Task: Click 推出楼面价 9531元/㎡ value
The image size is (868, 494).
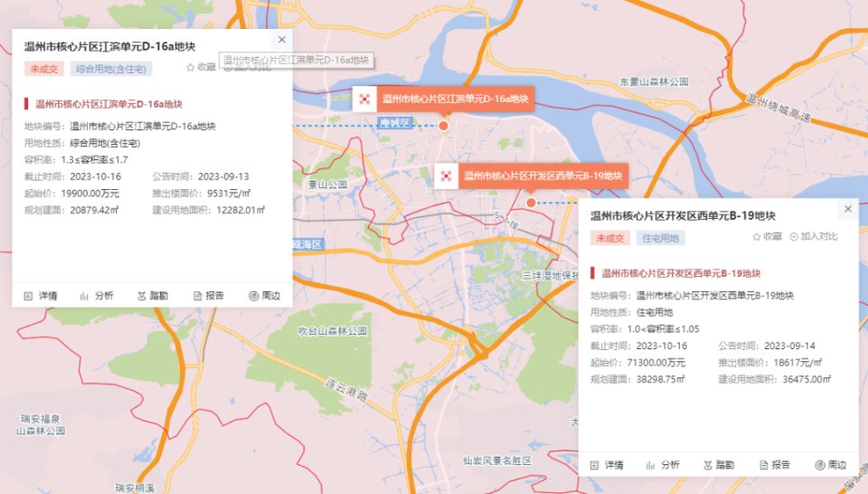Action: click(x=229, y=194)
